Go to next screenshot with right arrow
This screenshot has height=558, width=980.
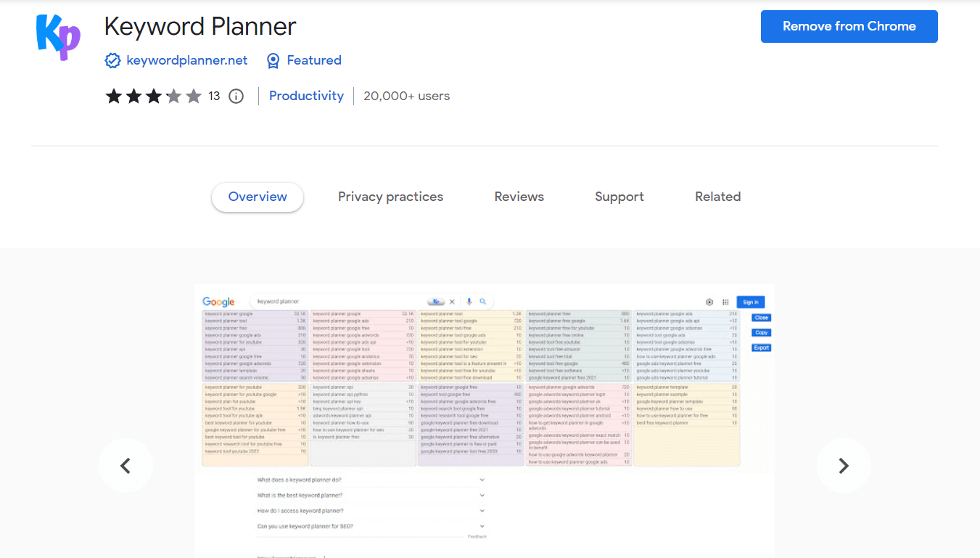tap(843, 466)
